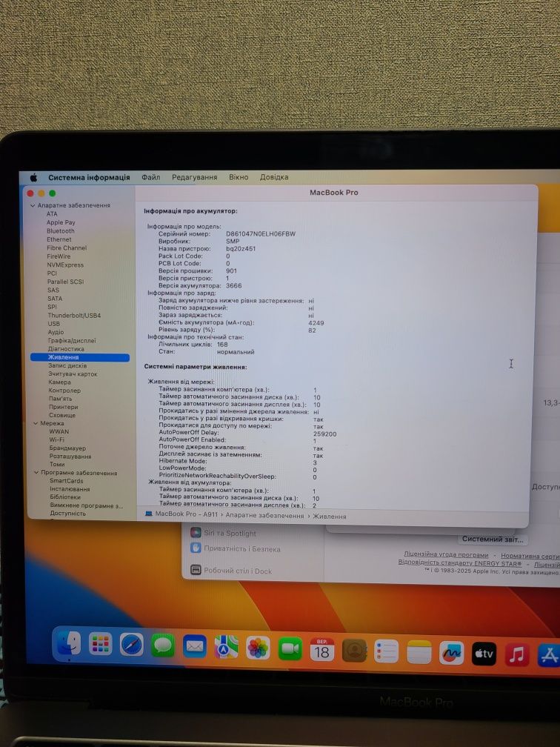560x747 pixels.
Task: Open Freeform app in Dock
Action: pos(451,653)
